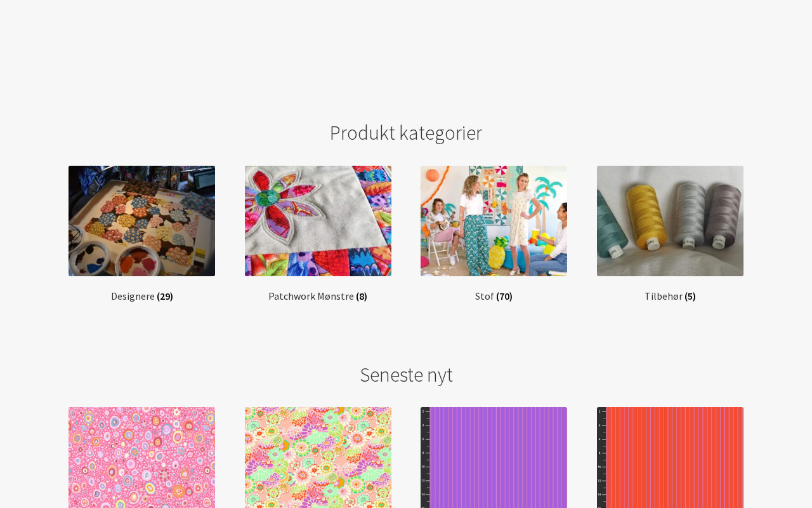Image resolution: width=812 pixels, height=508 pixels.
Task: View the green and pink floral fabric product
Action: pos(318,457)
